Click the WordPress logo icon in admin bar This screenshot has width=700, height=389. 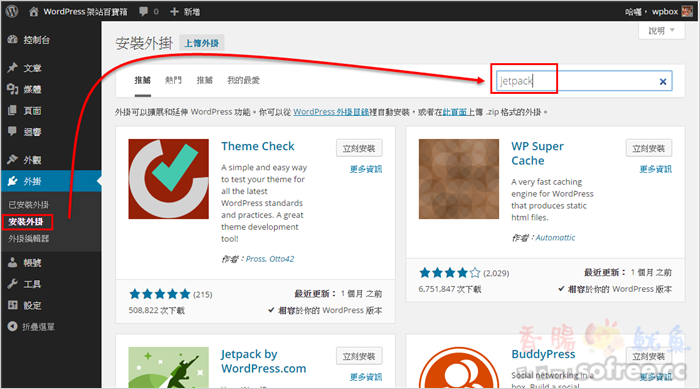pyautogui.click(x=12, y=11)
